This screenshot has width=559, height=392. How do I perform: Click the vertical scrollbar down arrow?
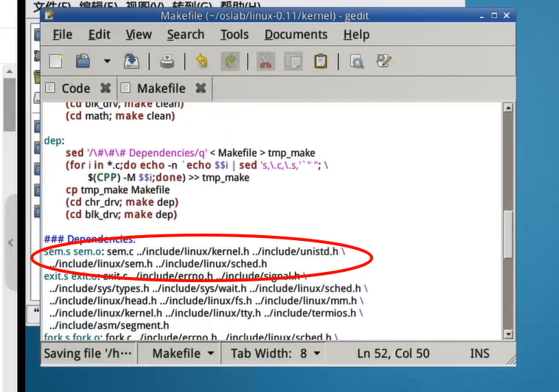507,333
